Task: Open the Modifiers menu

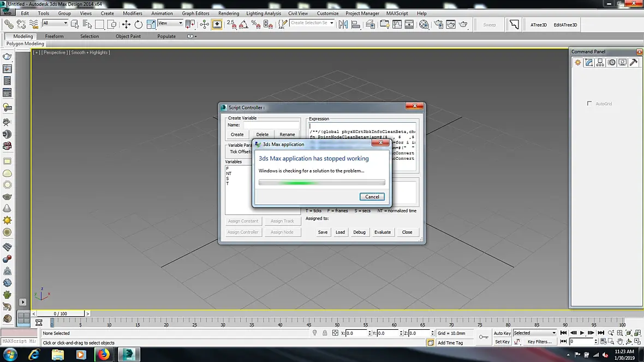Action: tap(133, 13)
